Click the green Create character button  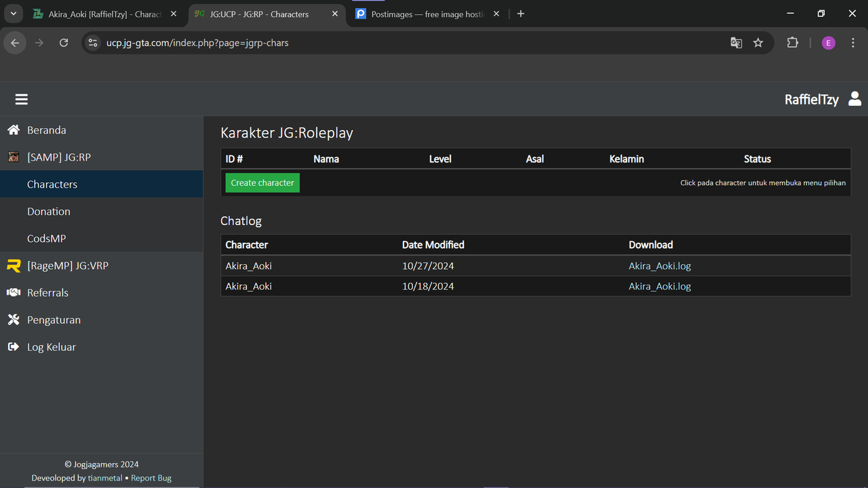[x=262, y=183]
